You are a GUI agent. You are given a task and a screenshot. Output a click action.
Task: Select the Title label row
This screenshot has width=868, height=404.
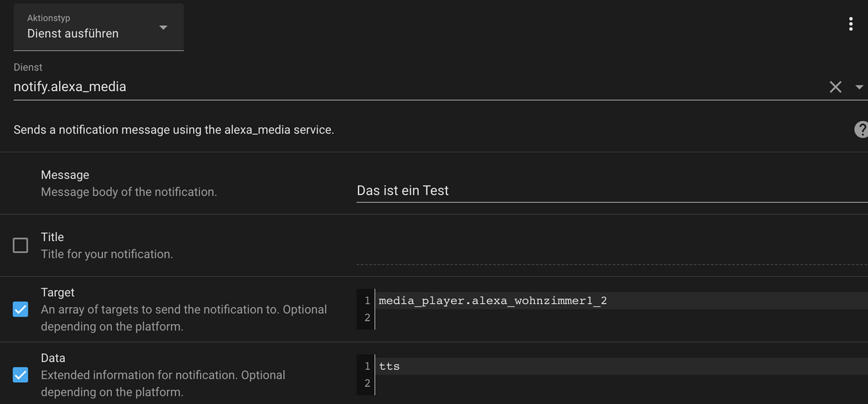tap(52, 237)
